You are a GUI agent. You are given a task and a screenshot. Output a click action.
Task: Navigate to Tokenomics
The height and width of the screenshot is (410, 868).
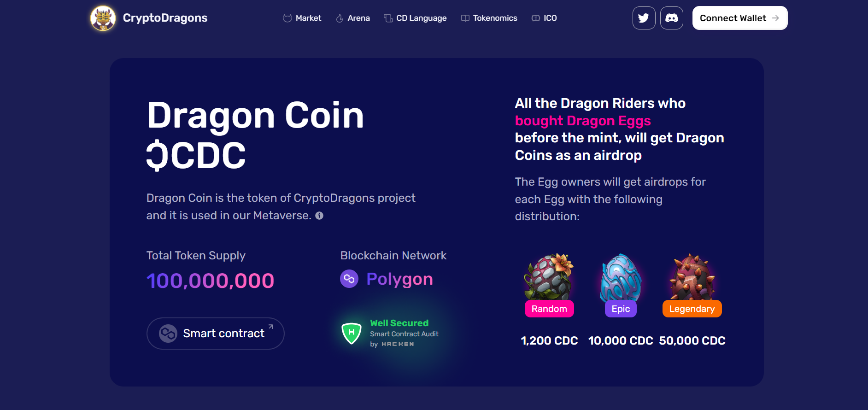tap(489, 18)
